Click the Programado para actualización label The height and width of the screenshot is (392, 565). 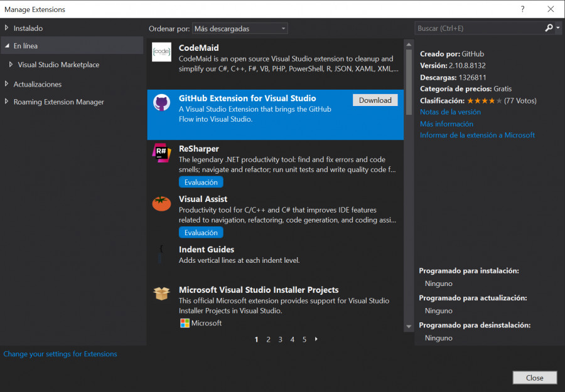473,298
